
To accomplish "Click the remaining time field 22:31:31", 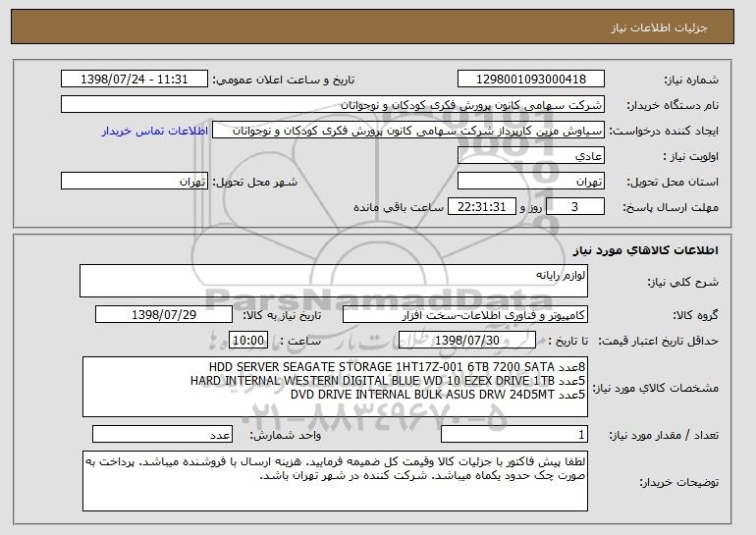I will [x=482, y=207].
